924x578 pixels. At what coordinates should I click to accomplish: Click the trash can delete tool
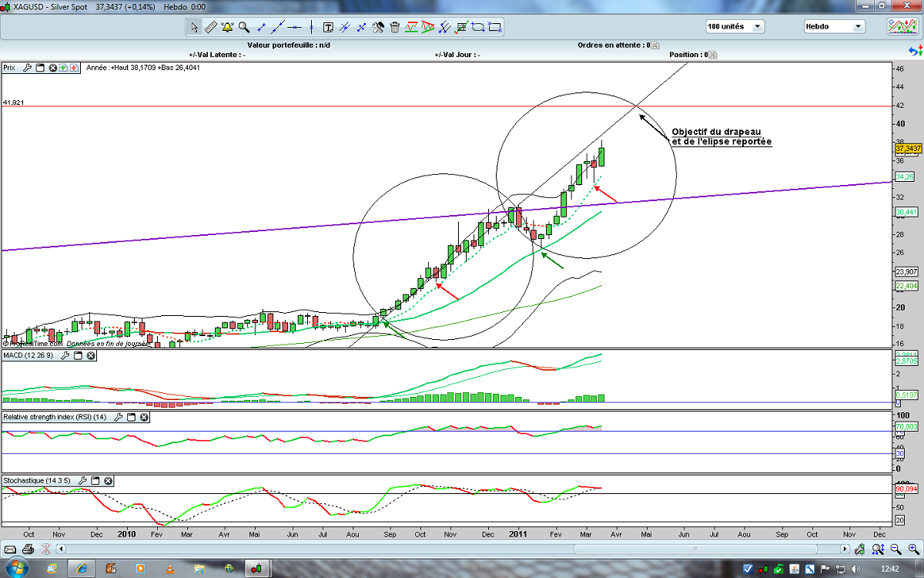[395, 27]
